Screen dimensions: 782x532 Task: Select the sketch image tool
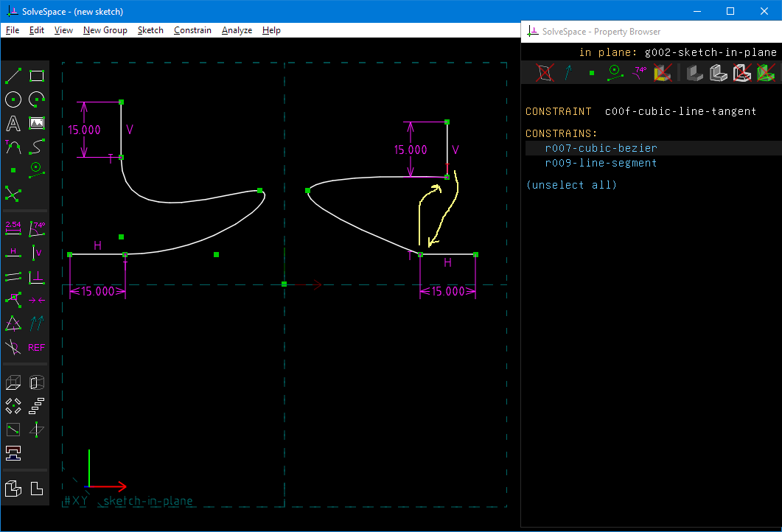click(36, 122)
